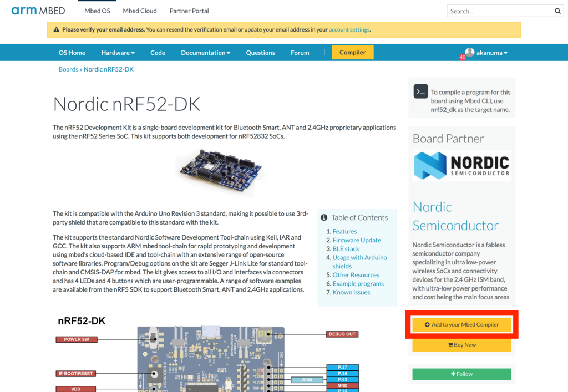This screenshot has width=568, height=392.
Task: Jump to Example programs section
Action: coord(358,283)
